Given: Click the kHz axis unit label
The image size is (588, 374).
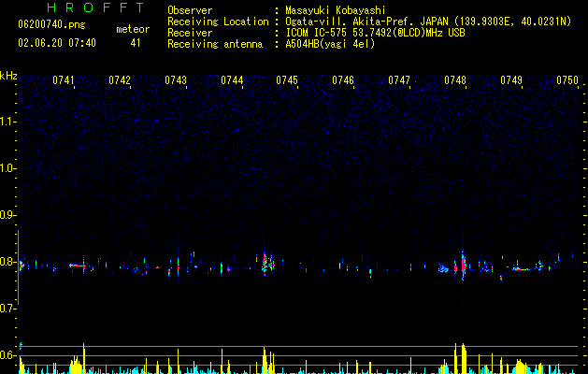Looking at the screenshot, I should (x=8, y=76).
